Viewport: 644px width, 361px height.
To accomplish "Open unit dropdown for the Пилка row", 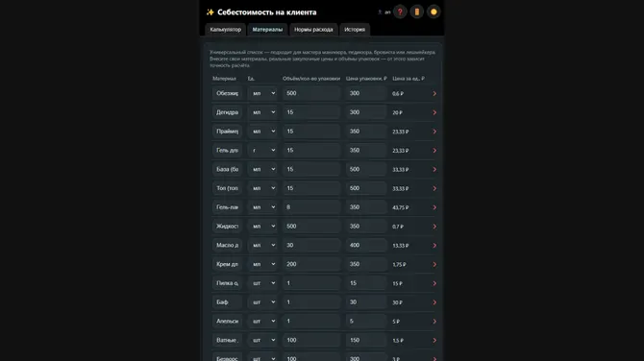I will click(262, 283).
